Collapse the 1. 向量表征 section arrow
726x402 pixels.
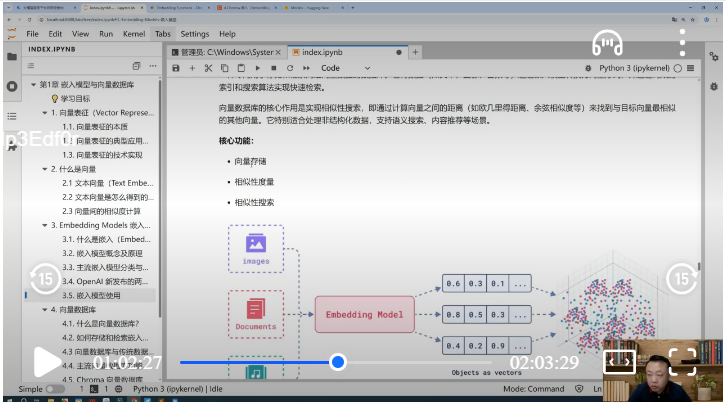pos(45,113)
